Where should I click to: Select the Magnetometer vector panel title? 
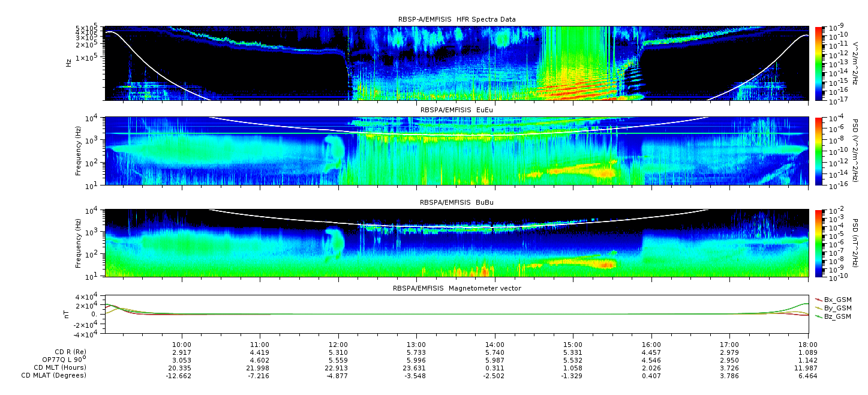[456, 288]
